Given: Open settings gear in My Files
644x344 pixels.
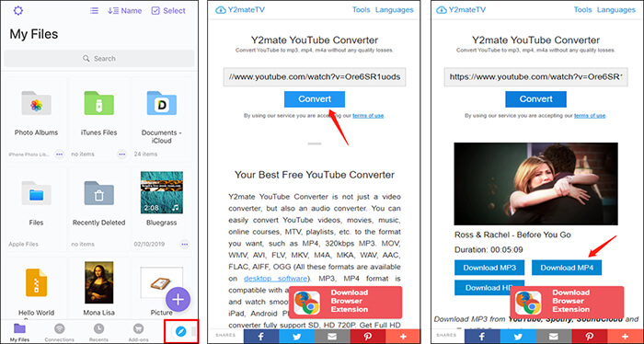Looking at the screenshot, I should (x=18, y=11).
